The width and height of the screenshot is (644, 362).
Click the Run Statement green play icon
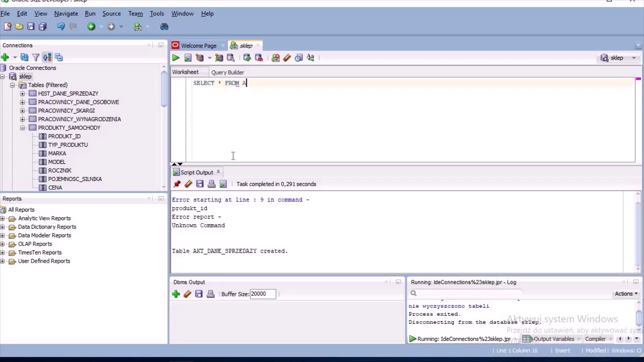tap(176, 58)
